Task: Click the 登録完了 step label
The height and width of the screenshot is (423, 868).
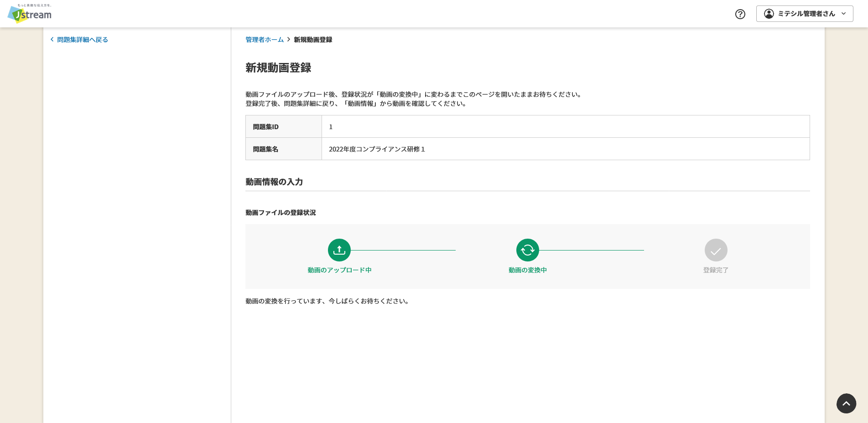Action: pos(716,270)
